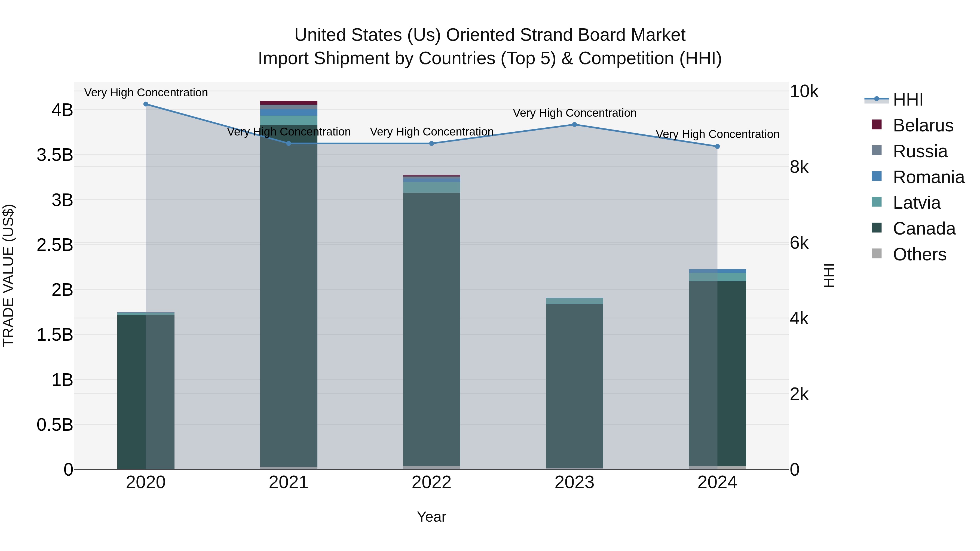Click the 2023 x-axis year label
Image resolution: width=980 pixels, height=551 pixels.
tap(574, 482)
